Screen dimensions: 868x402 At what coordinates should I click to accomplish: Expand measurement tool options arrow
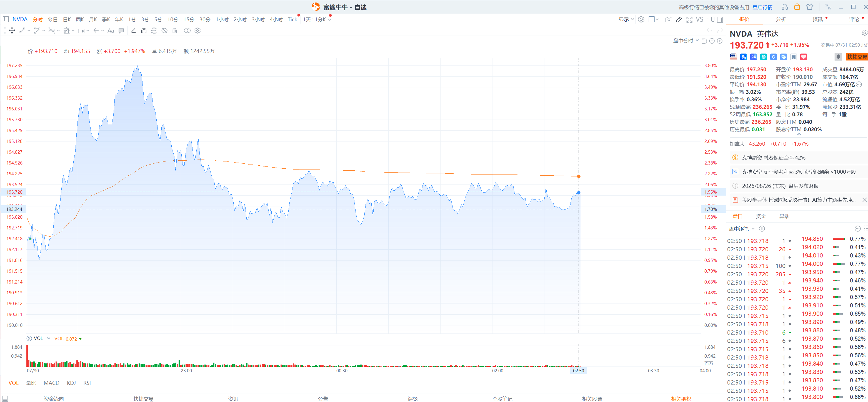coord(87,31)
